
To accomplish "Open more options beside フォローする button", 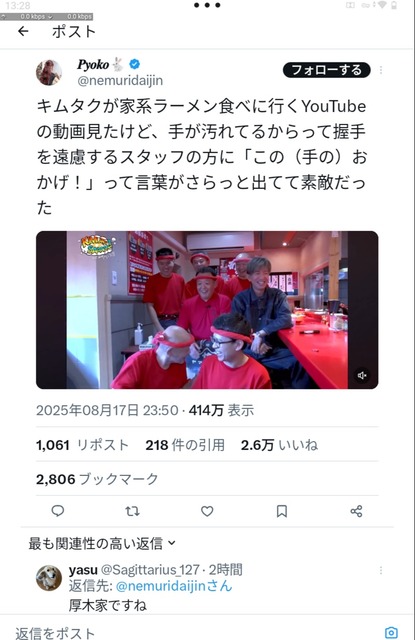I will click(381, 70).
